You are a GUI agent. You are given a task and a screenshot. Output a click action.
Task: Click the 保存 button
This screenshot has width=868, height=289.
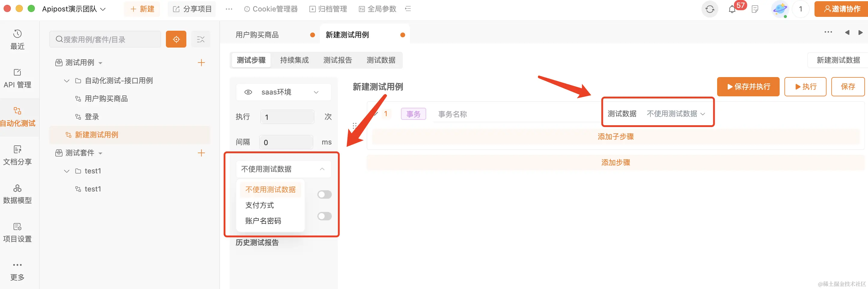[848, 87]
